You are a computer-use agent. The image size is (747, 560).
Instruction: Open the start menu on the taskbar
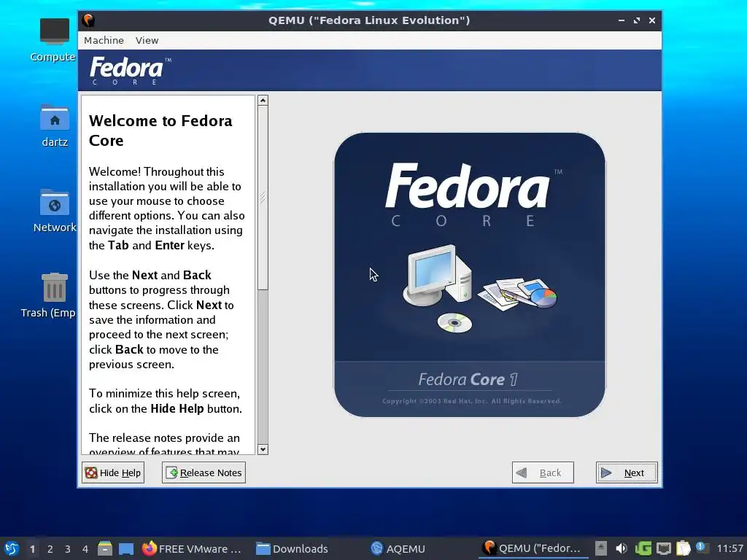click(x=12, y=548)
